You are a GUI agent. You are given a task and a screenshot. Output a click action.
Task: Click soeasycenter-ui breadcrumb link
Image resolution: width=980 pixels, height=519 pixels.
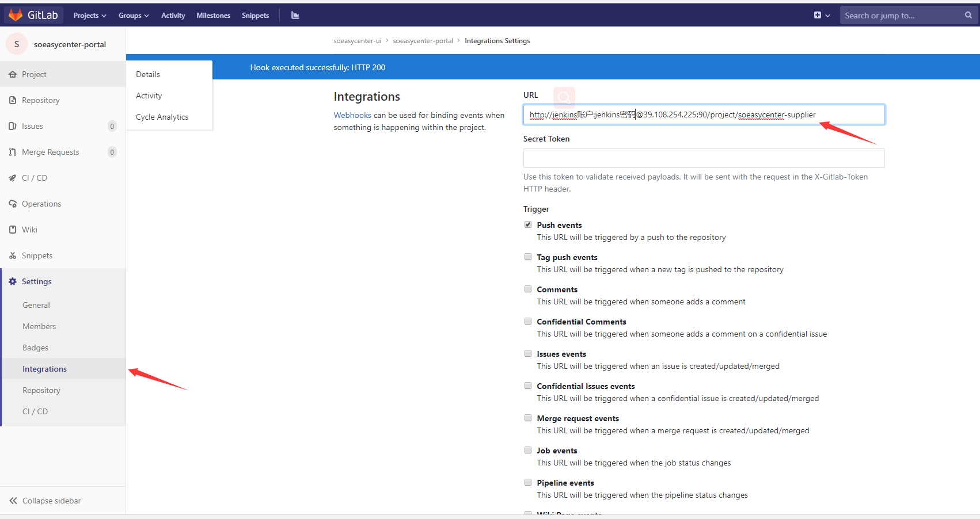click(358, 41)
